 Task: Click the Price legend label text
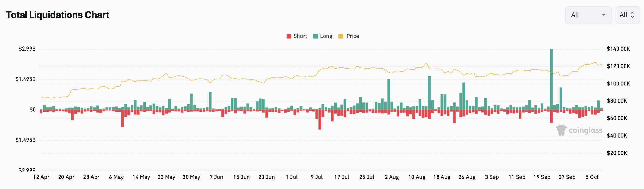(x=353, y=36)
